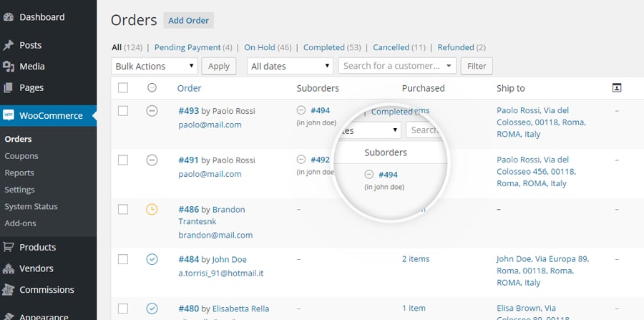Open order #486
Image resolution: width=644 pixels, height=320 pixels.
click(188, 210)
